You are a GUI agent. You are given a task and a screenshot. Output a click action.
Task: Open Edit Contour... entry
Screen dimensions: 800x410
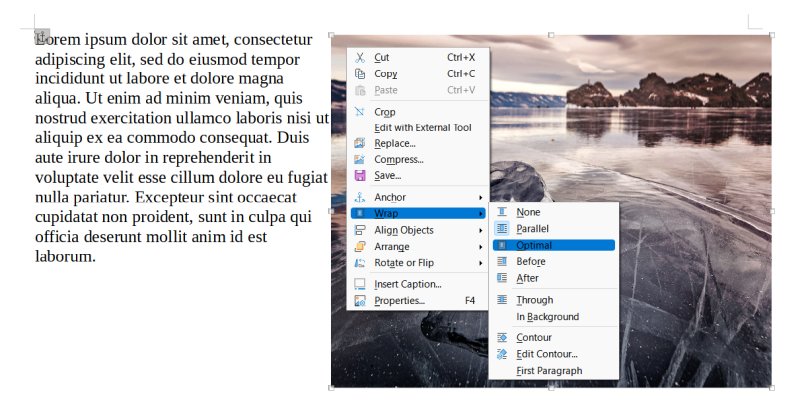pyautogui.click(x=554, y=354)
